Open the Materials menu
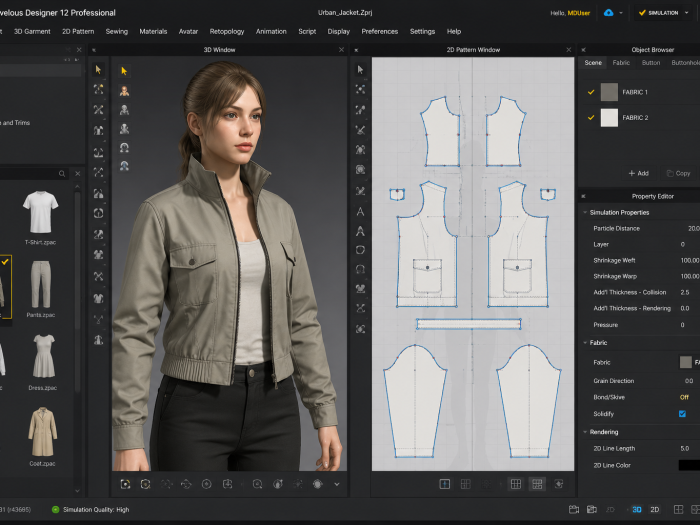 [x=153, y=31]
